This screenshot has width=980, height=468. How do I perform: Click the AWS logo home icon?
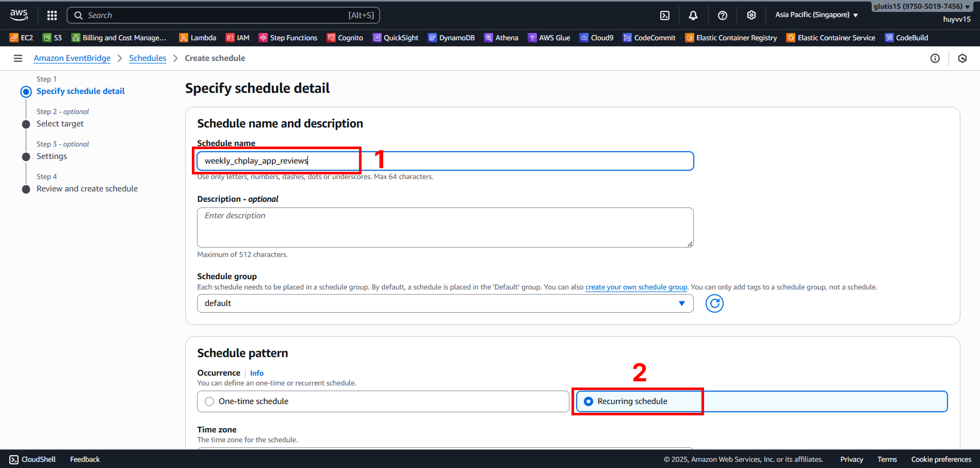(x=19, y=15)
